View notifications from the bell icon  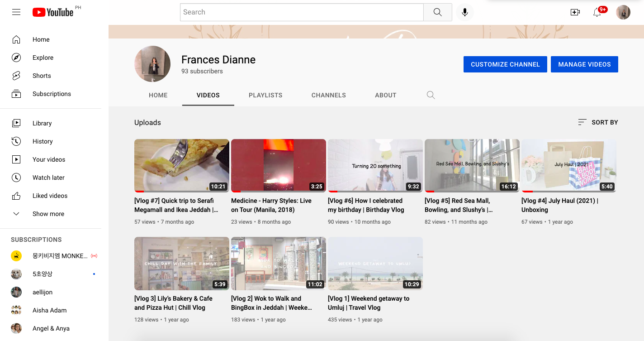(x=597, y=12)
